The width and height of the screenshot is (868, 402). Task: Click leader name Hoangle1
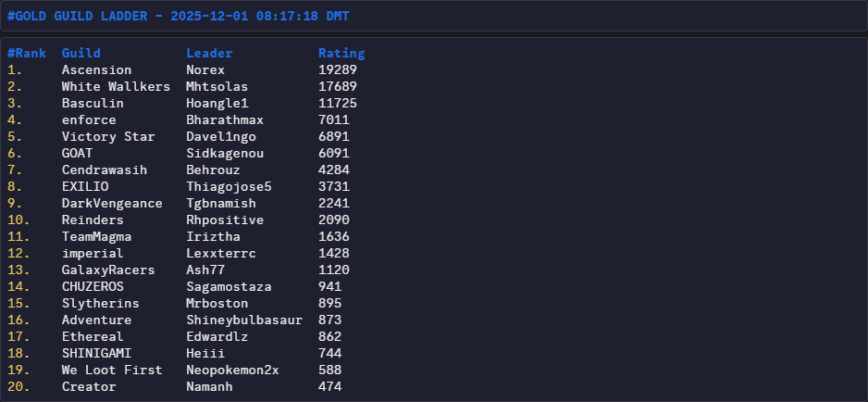click(x=217, y=103)
